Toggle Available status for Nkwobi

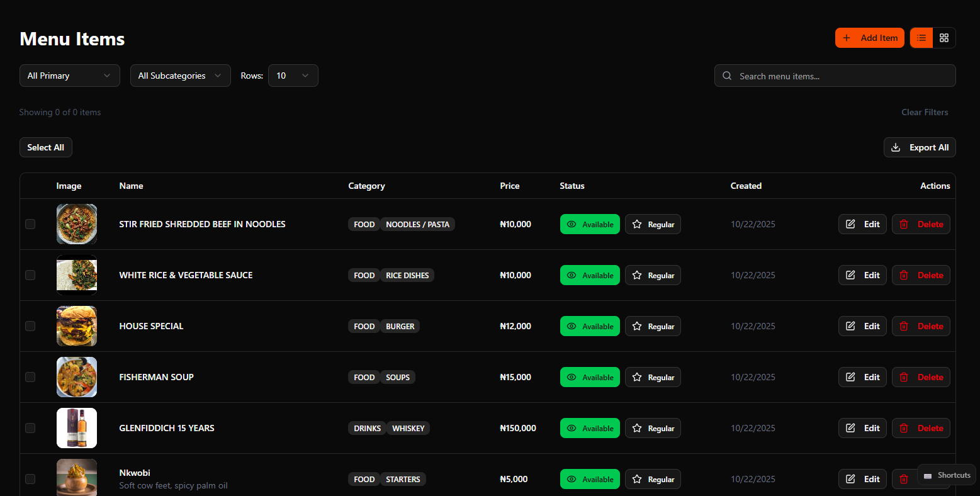590,479
